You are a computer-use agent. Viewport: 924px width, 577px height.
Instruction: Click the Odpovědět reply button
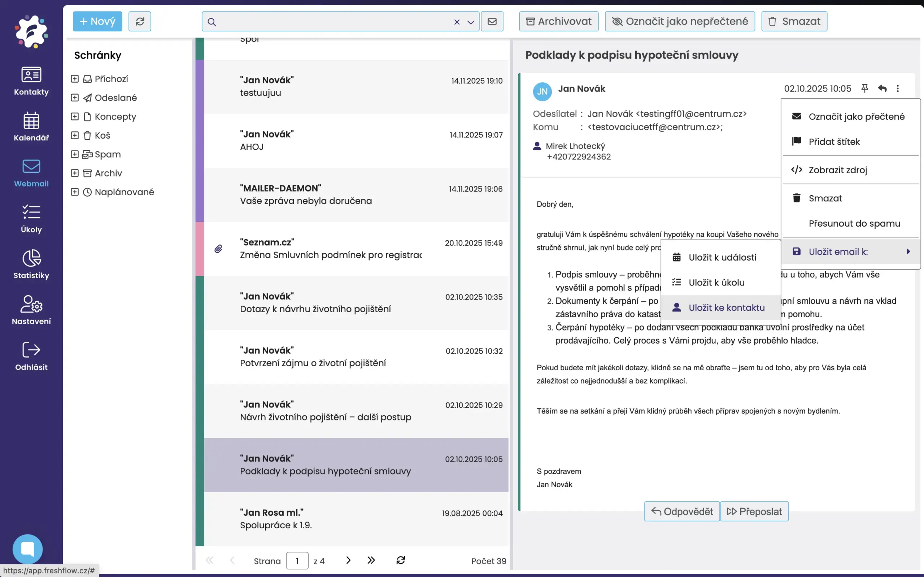[x=682, y=511]
